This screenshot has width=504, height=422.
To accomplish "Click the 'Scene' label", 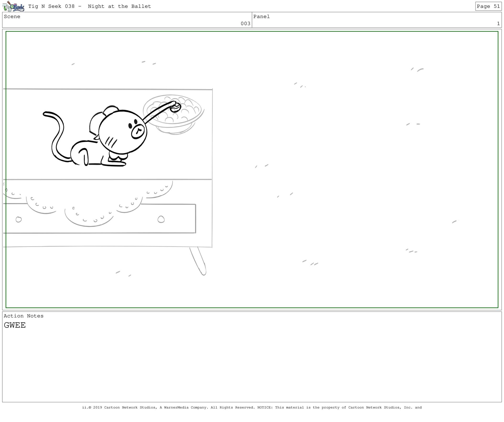I will coord(12,17).
